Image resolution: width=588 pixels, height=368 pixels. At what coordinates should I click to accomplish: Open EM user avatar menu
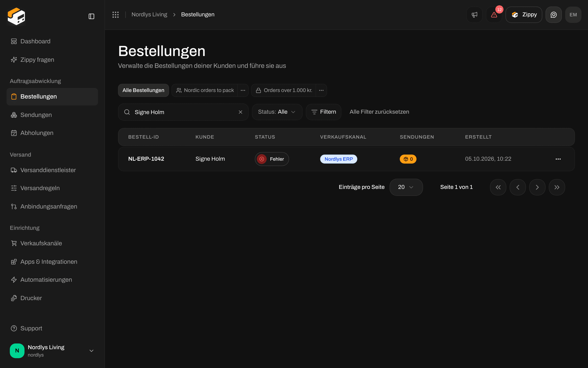(573, 15)
